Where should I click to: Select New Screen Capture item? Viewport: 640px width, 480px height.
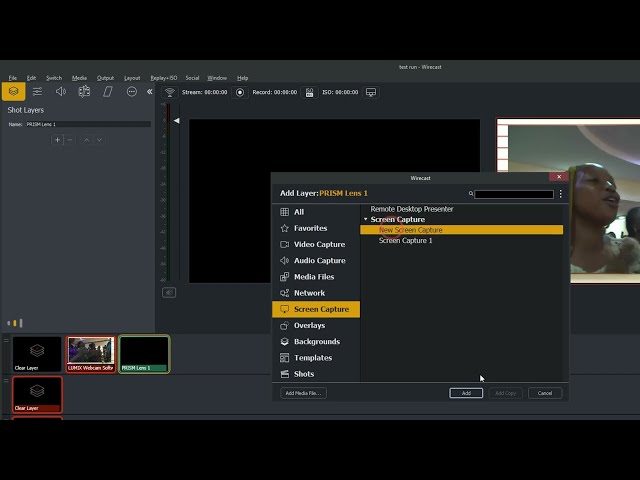(461, 230)
